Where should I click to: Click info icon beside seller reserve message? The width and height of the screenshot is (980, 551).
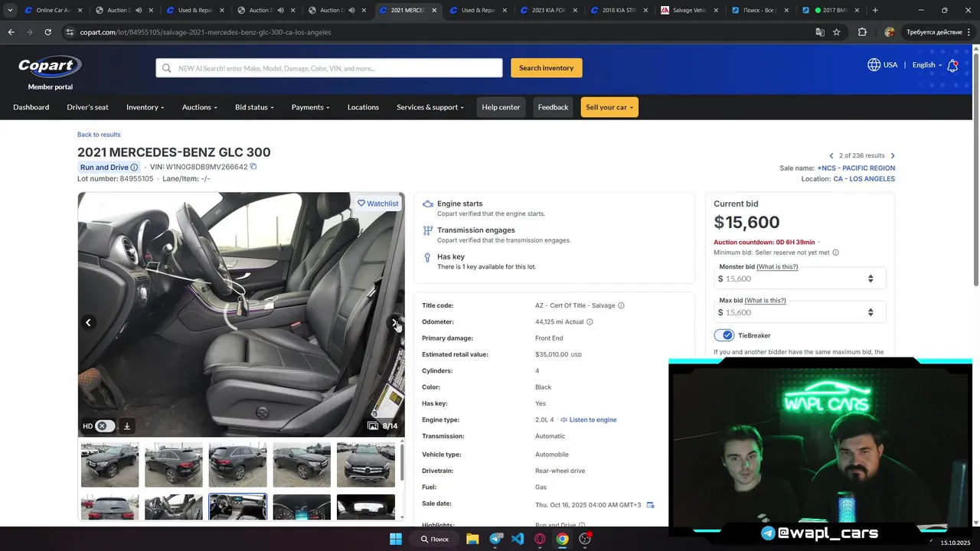pyautogui.click(x=835, y=253)
